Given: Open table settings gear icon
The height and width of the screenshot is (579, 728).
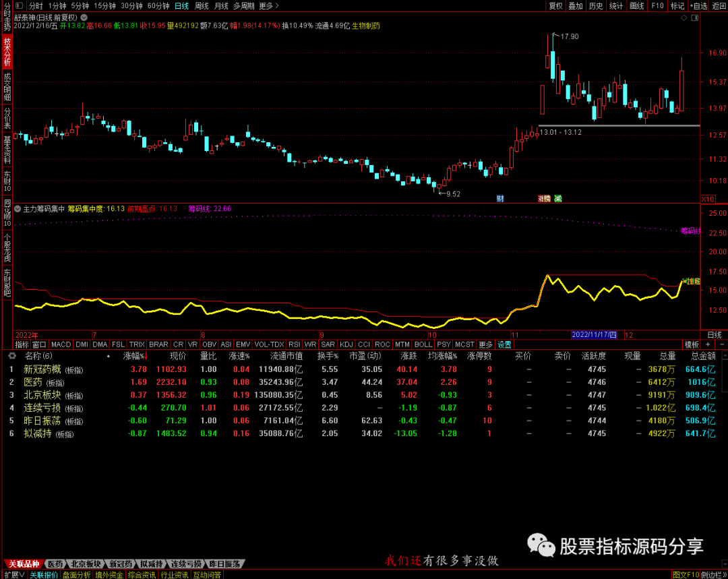Looking at the screenshot, I should pyautogui.click(x=11, y=356).
